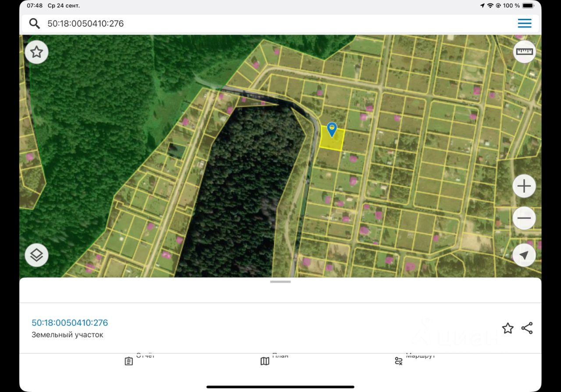561x392 pixels.
Task: Select the blue map pin marker
Action: pos(332,130)
